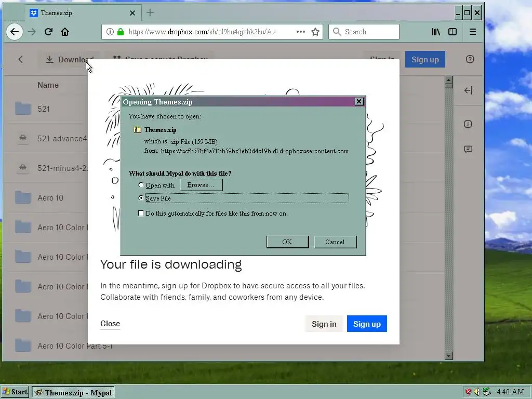Viewport: 532px width, 399px height.
Task: Reload the page with the refresh icon
Action: [48, 32]
